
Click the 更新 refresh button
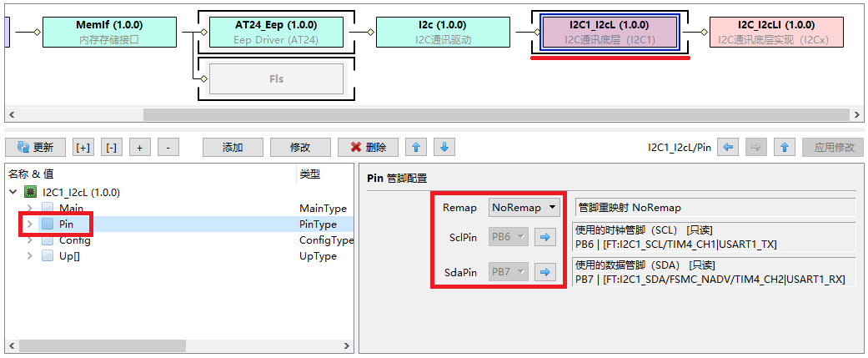coord(35,148)
